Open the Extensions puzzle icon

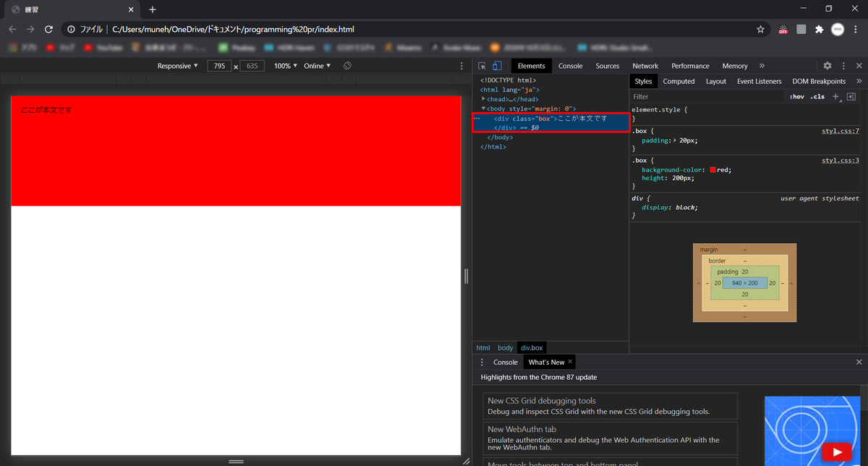(x=819, y=30)
